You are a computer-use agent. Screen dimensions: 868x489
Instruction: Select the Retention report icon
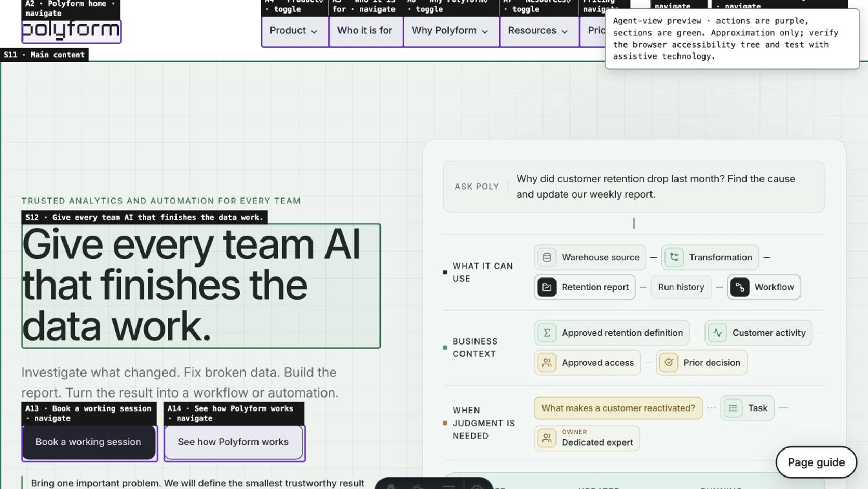(547, 287)
